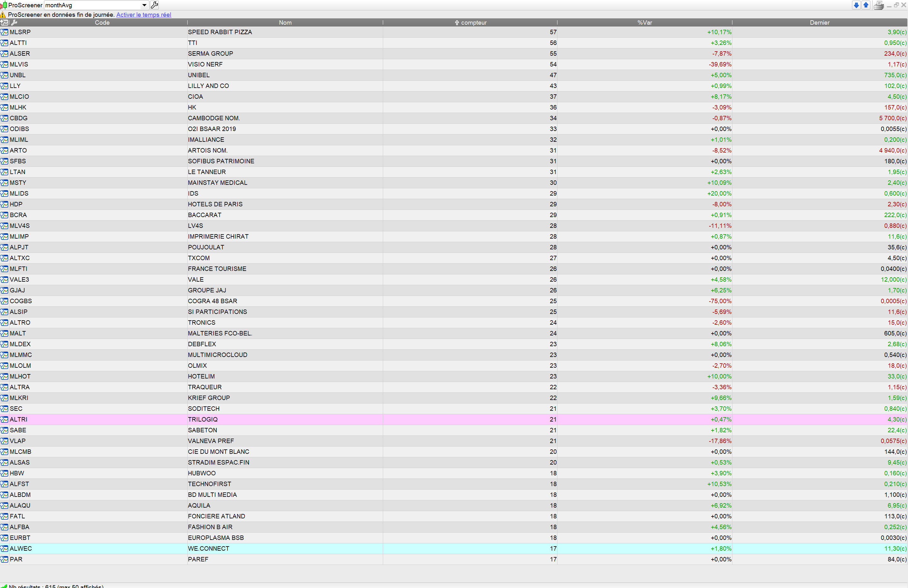Sort by Dernier column header
Viewport: 908px width, 588px height.
(819, 22)
